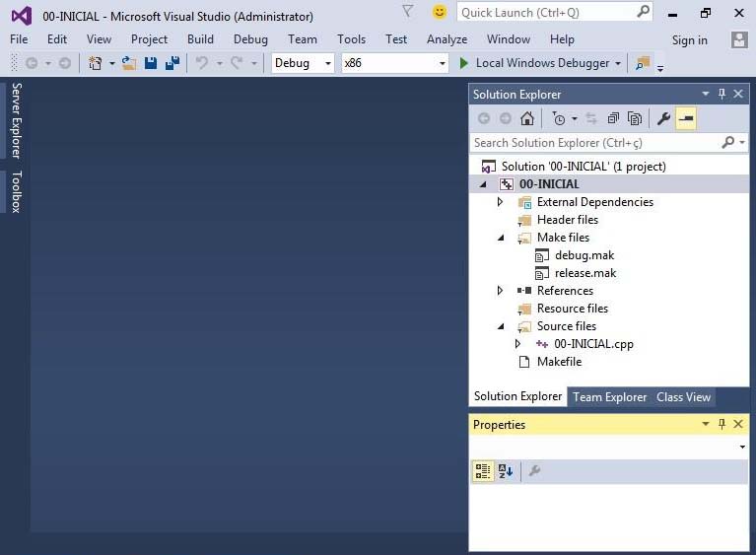Viewport: 756px width, 555px height.
Task: Click Property Pages wrench in Properties panel
Action: (534, 470)
